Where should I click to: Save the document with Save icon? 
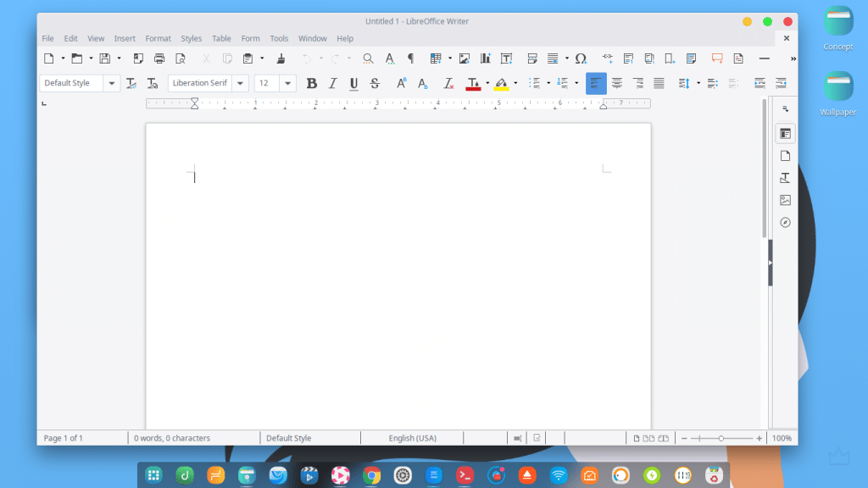[104, 58]
